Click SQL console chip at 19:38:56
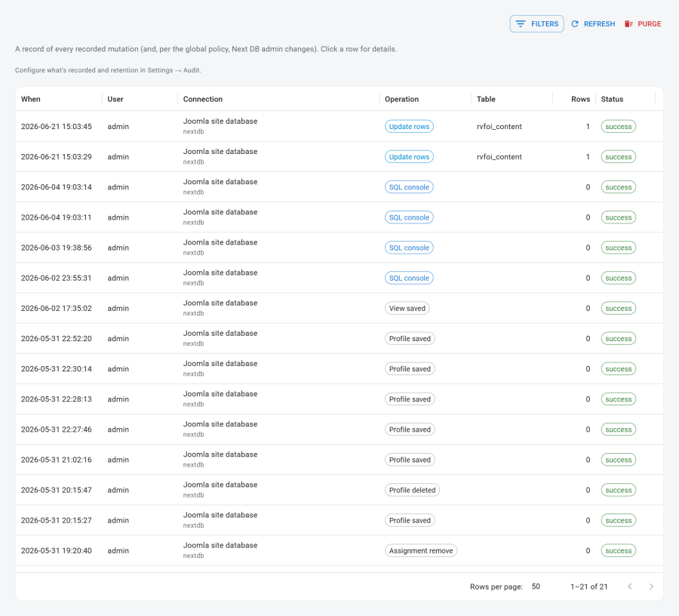 [409, 248]
